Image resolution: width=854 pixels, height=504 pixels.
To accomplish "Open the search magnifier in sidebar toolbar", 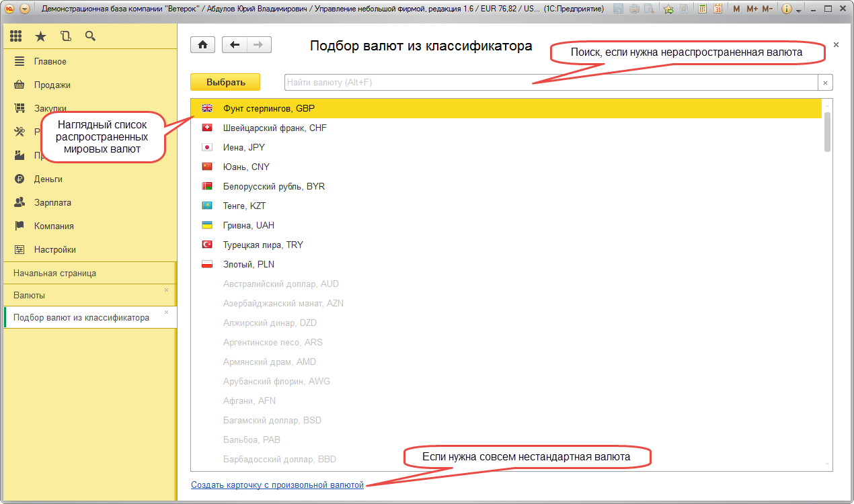I will 90,36.
